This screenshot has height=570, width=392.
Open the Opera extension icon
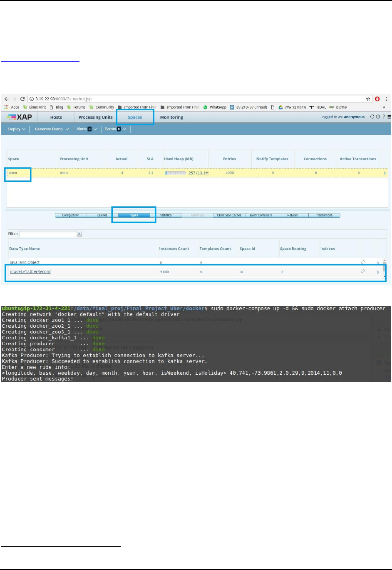(x=377, y=99)
